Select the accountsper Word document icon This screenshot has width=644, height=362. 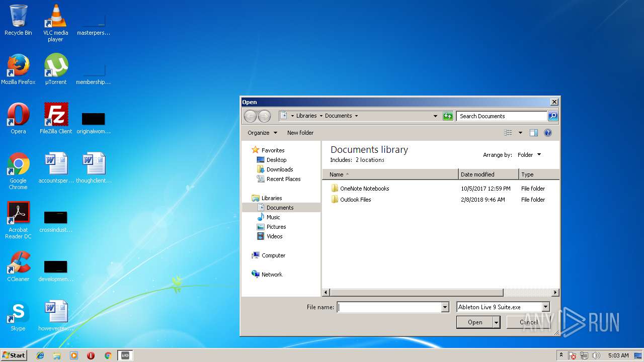point(56,168)
